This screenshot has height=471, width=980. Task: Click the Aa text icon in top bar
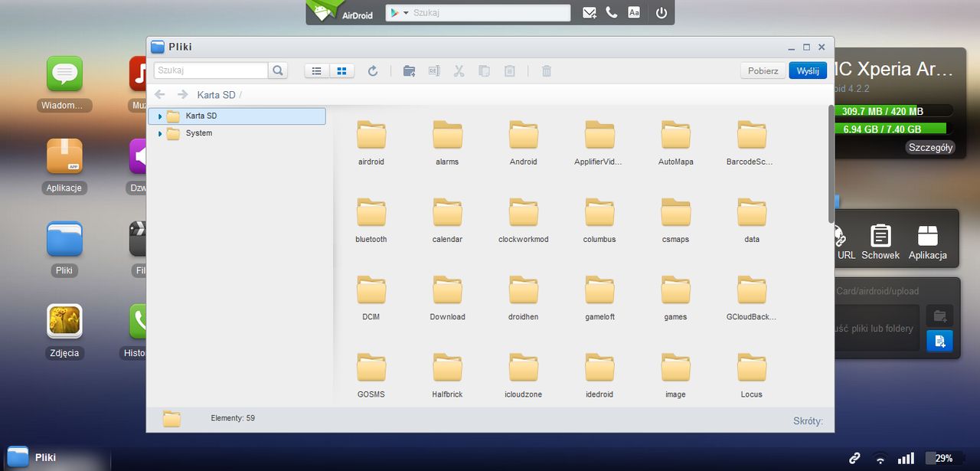pyautogui.click(x=634, y=13)
